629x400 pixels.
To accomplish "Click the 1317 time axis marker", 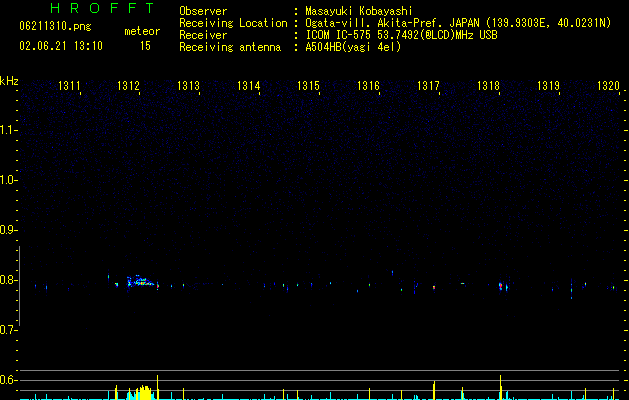I will tap(428, 85).
